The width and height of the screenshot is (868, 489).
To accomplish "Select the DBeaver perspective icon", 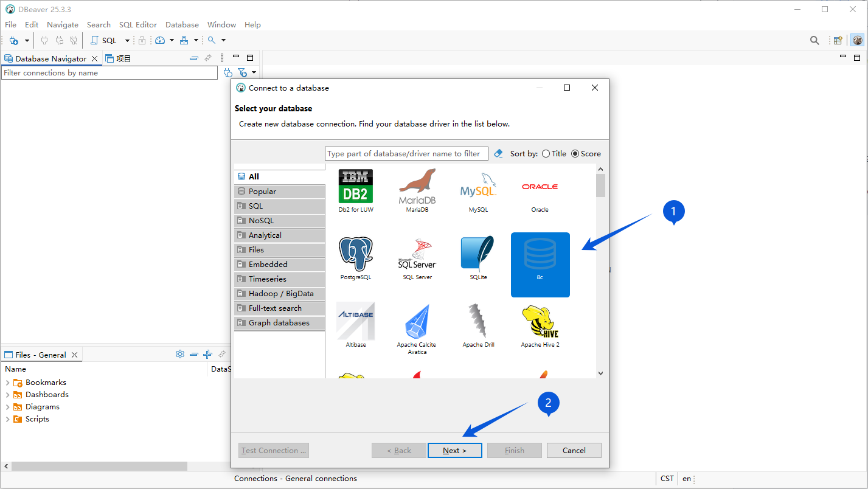I will pyautogui.click(x=858, y=40).
